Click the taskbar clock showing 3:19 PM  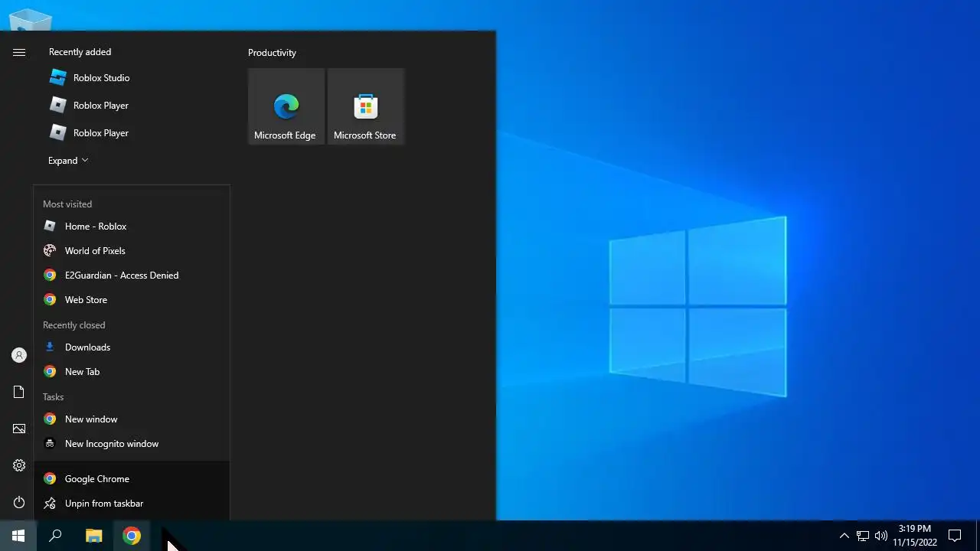point(915,536)
